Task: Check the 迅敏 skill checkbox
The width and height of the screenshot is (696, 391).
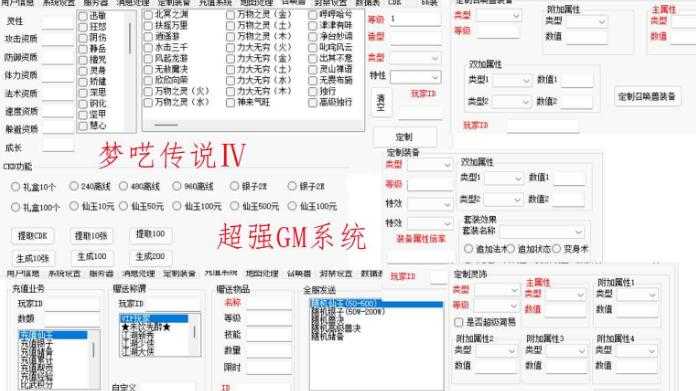Action: 83,16
